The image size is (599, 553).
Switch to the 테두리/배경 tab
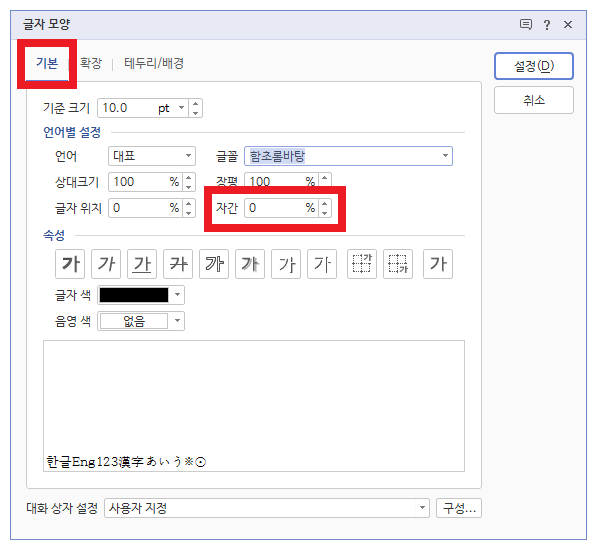pos(154,63)
